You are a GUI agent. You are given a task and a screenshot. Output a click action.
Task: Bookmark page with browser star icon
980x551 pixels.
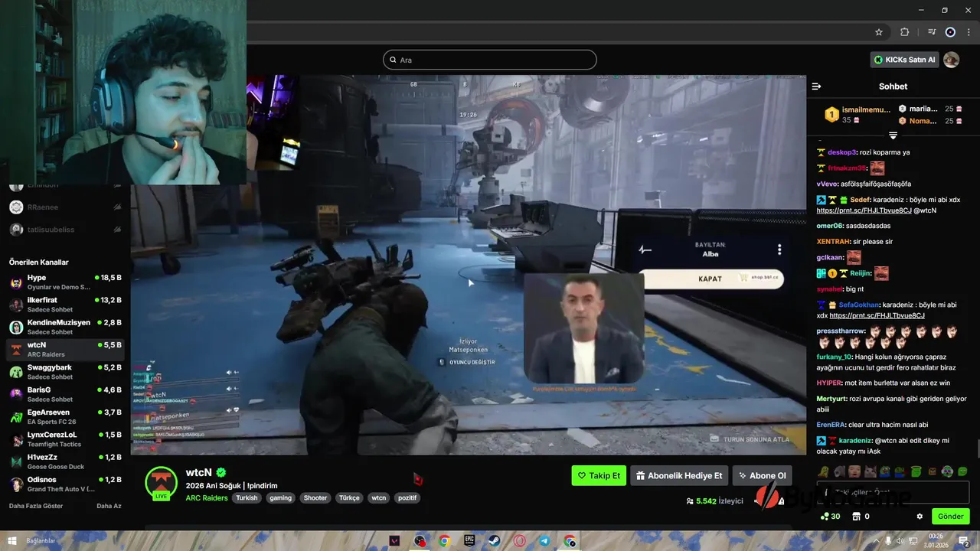pos(879,32)
